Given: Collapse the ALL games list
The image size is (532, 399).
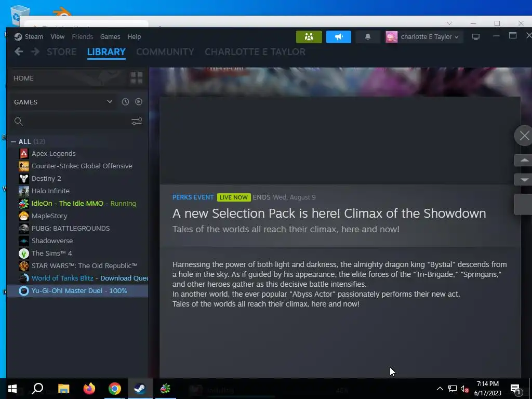Looking at the screenshot, I should (x=14, y=141).
